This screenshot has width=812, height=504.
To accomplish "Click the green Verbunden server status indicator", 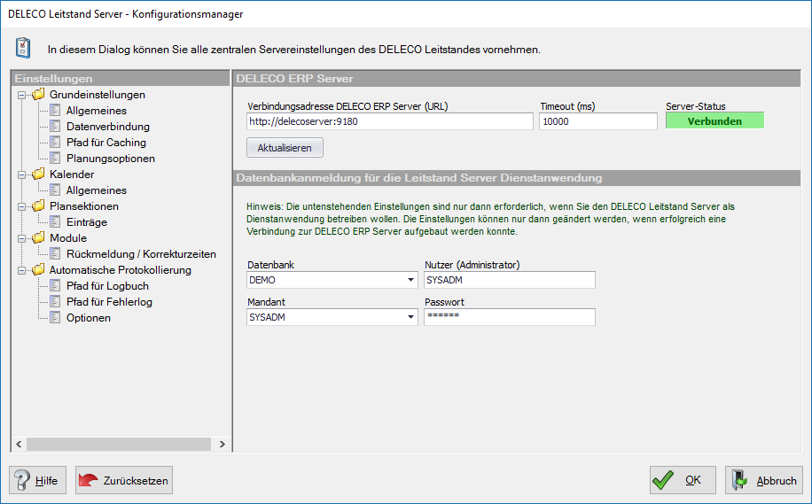I will click(x=714, y=121).
